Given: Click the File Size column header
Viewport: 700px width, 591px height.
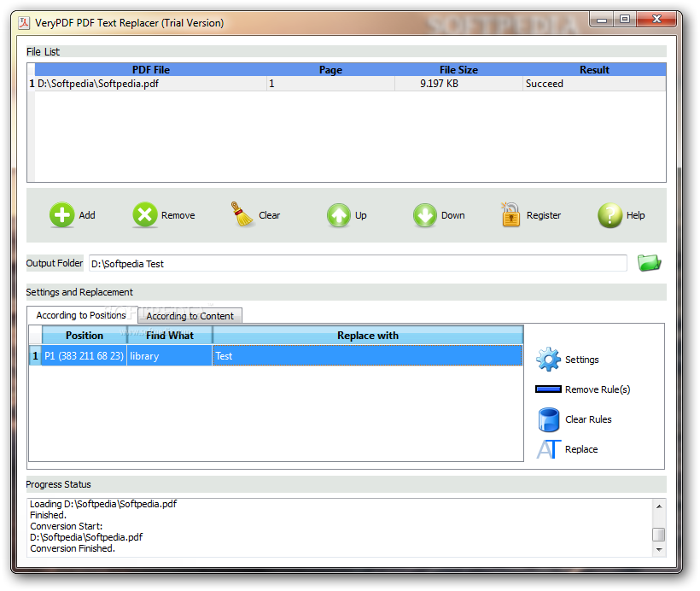Looking at the screenshot, I should coord(458,70).
